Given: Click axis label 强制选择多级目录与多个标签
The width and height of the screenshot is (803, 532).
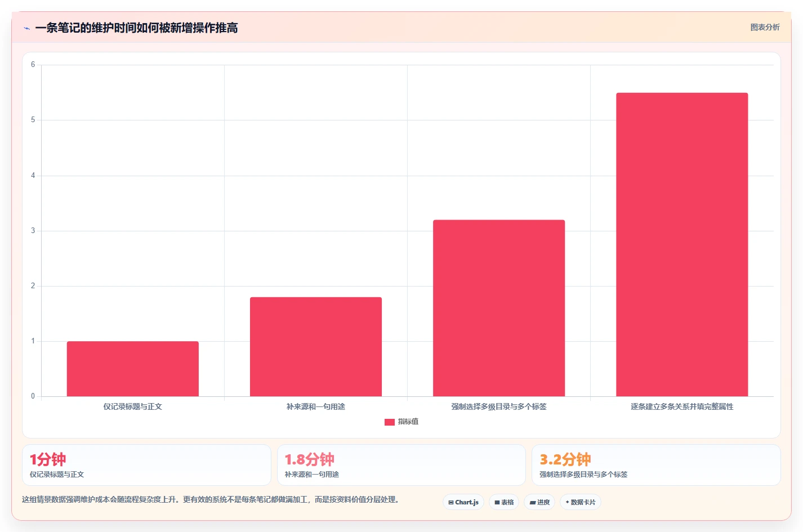Looking at the screenshot, I should 499,406.
